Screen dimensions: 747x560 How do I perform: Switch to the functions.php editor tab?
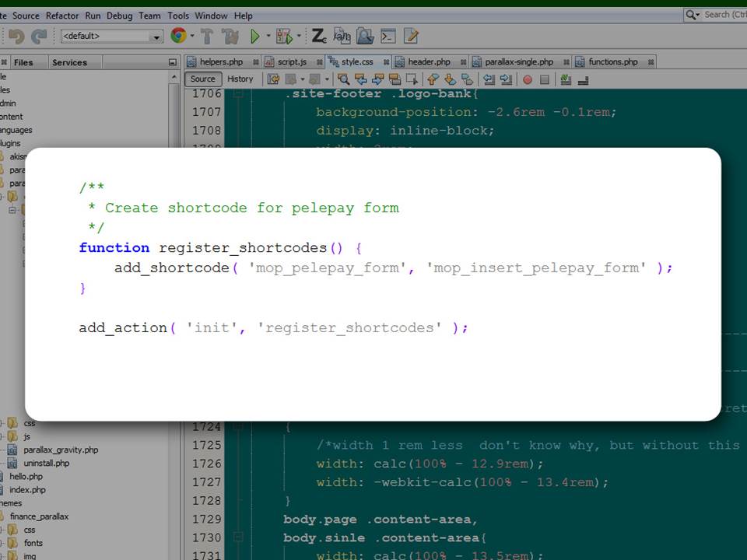(612, 62)
